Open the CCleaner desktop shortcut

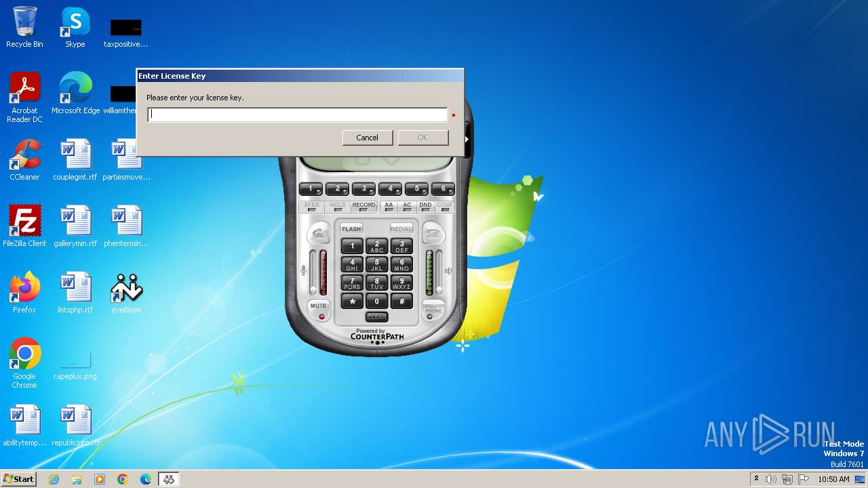24,160
